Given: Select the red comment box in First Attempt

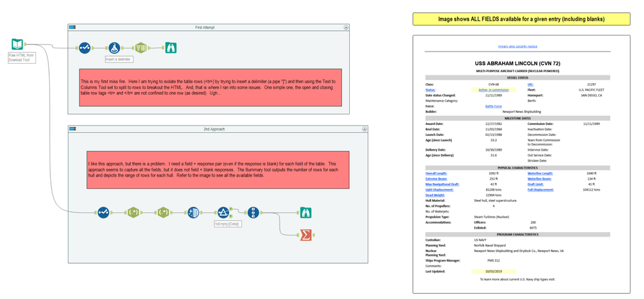Looking at the screenshot, I should (x=210, y=88).
